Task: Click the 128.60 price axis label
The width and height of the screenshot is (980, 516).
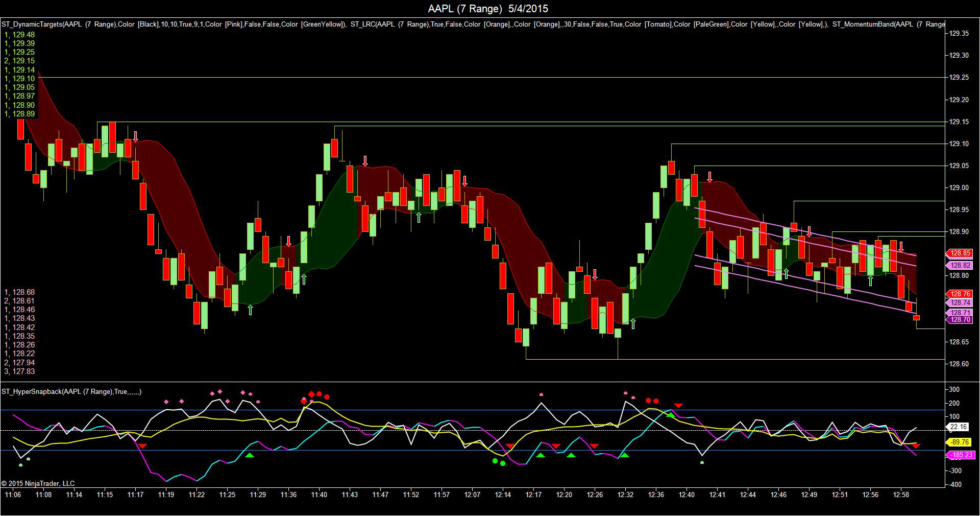Action: point(959,364)
